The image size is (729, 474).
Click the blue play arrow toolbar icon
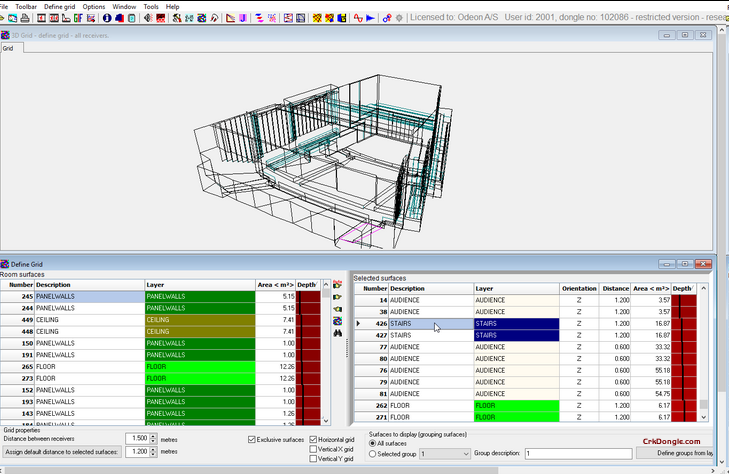coord(371,18)
